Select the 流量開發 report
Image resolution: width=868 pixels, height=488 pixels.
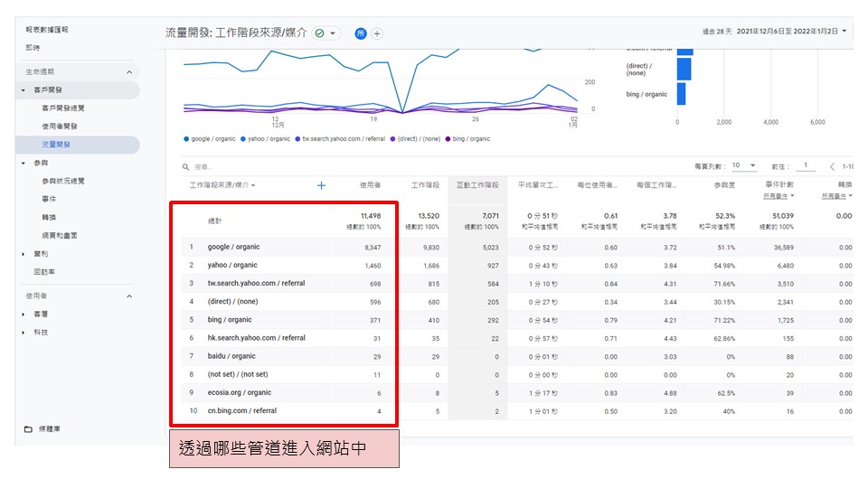pyautogui.click(x=56, y=145)
